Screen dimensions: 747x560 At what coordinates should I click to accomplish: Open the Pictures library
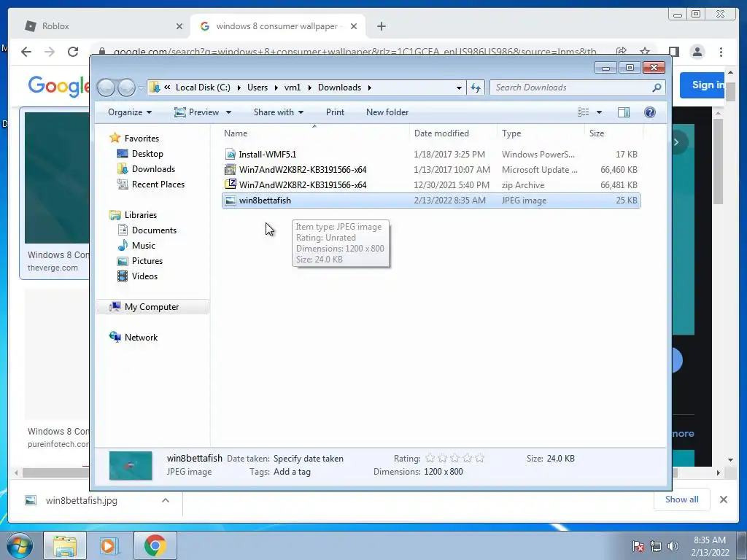pyautogui.click(x=147, y=260)
